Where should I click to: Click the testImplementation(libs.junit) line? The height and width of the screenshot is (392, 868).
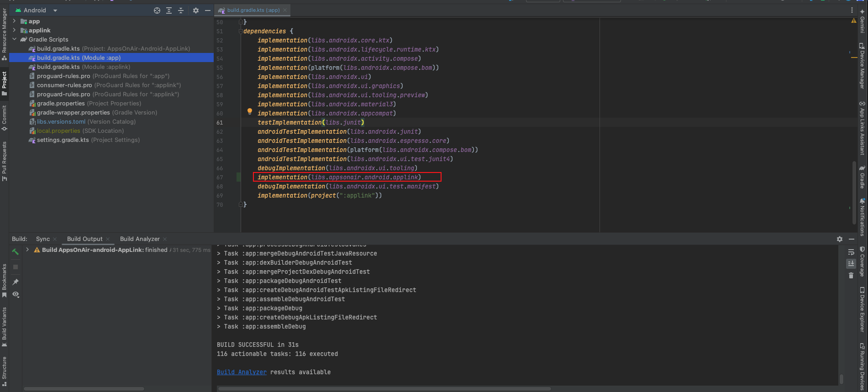pyautogui.click(x=311, y=122)
